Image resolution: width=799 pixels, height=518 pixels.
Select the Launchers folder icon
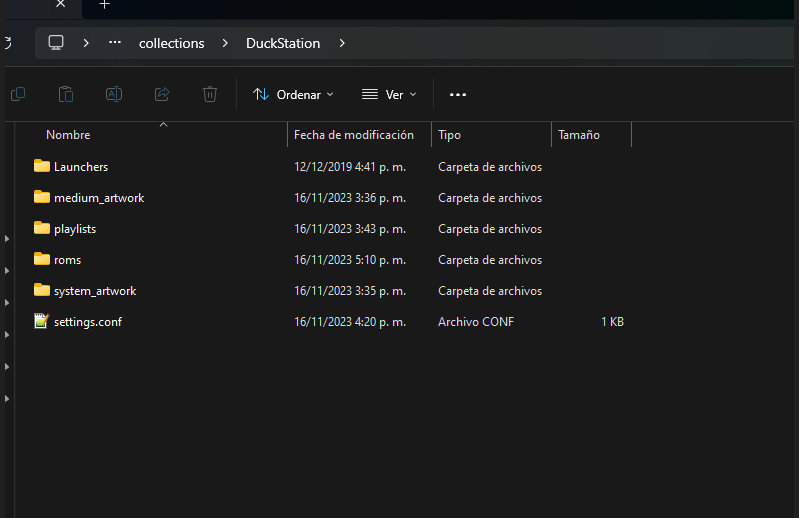click(42, 166)
